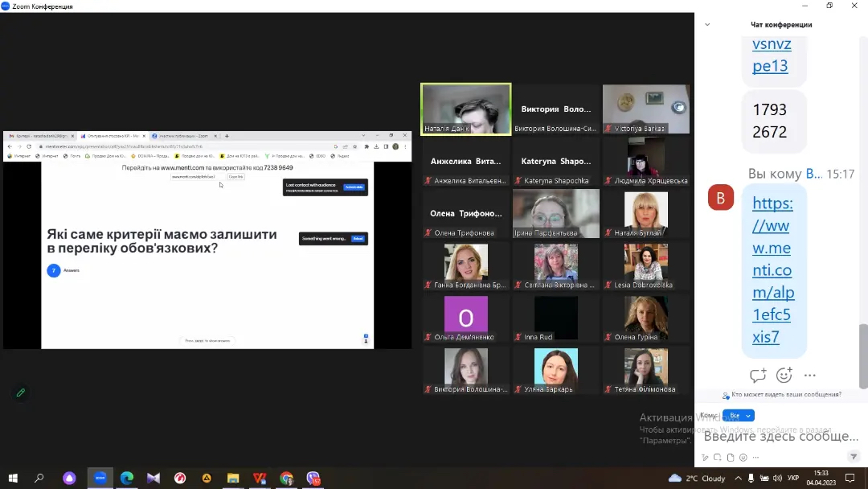The image size is (868, 489).
Task: Collapse the chat panel using header chevron
Action: click(707, 25)
